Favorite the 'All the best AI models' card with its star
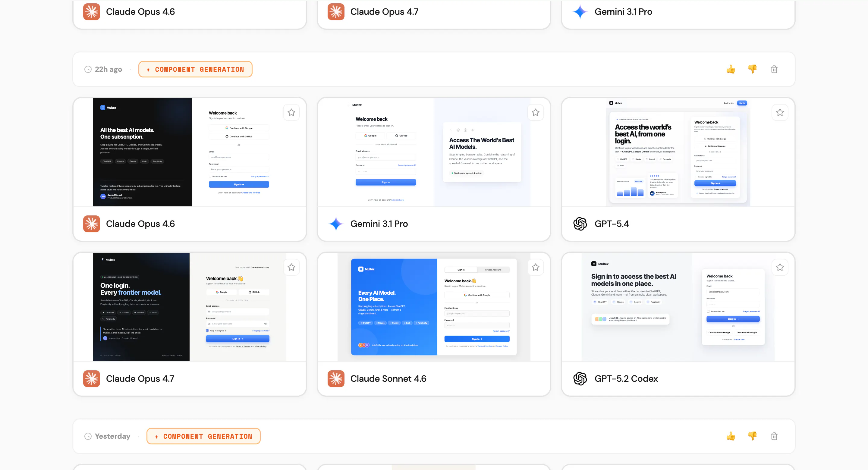 click(x=291, y=113)
